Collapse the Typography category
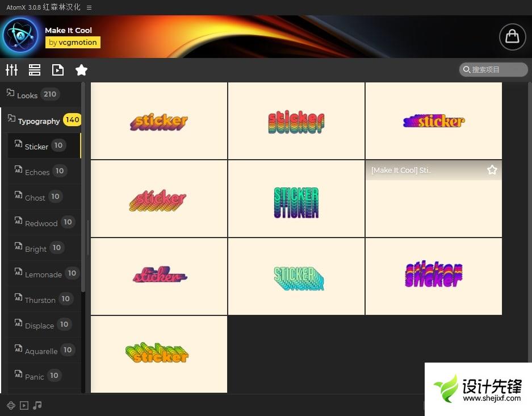532x416 pixels. 39,120
